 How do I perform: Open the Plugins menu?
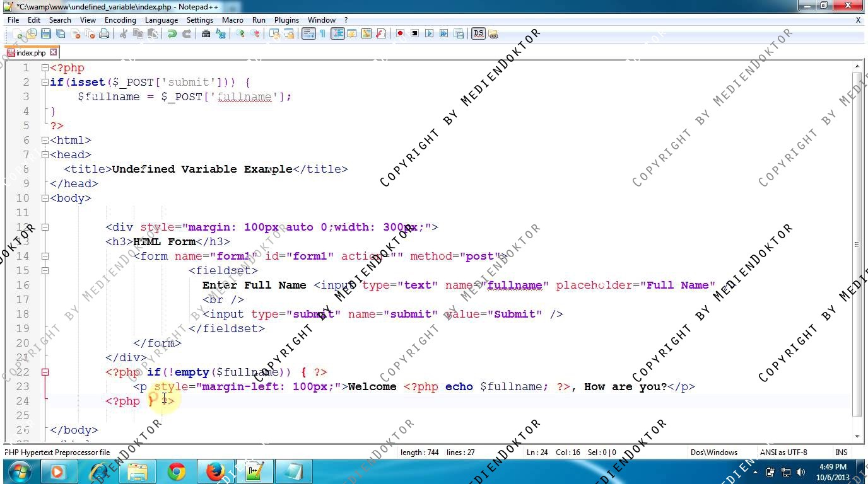click(286, 20)
